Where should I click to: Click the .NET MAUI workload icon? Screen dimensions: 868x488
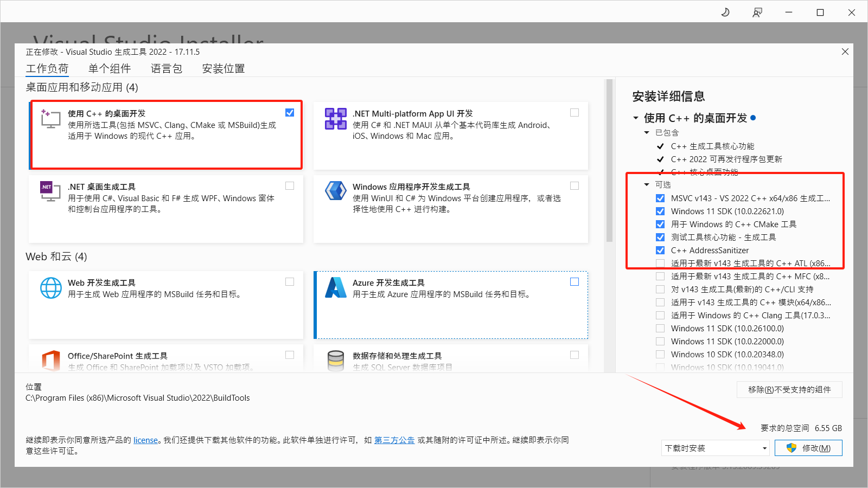coord(335,119)
